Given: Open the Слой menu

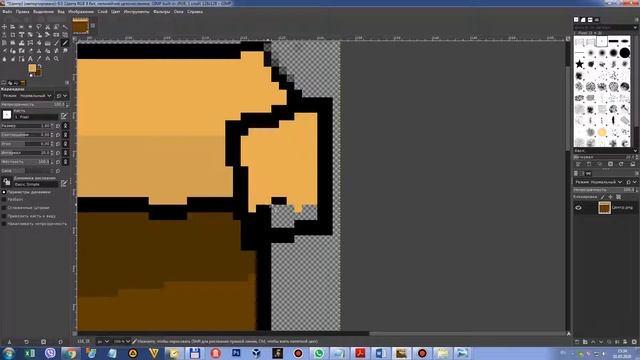Looking at the screenshot, I should tap(102, 12).
